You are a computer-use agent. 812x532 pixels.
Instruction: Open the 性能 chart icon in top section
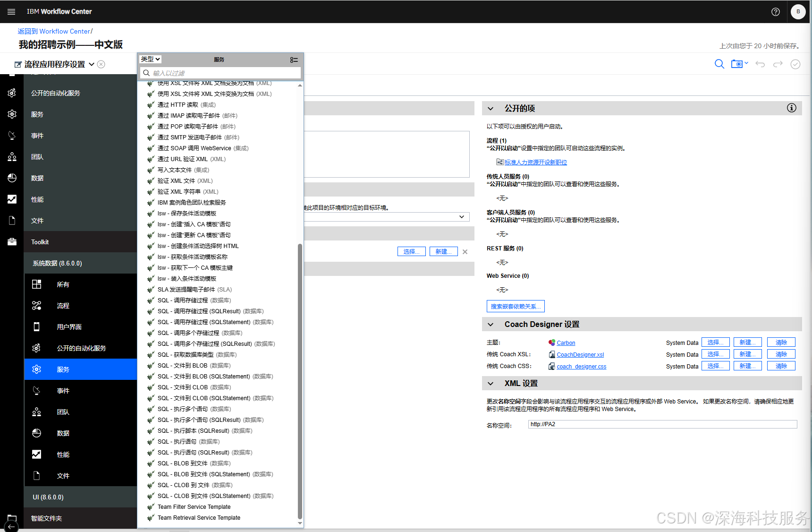tap(12, 199)
